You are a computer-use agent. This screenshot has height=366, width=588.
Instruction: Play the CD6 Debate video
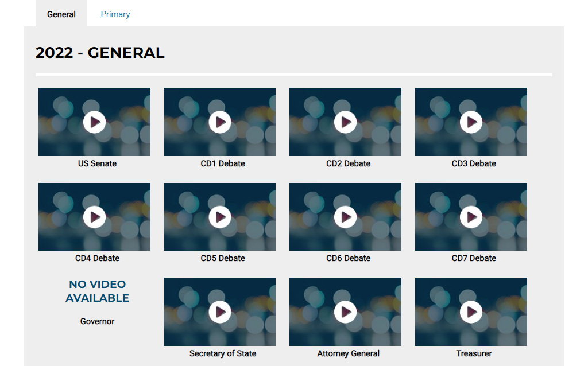pyautogui.click(x=345, y=217)
